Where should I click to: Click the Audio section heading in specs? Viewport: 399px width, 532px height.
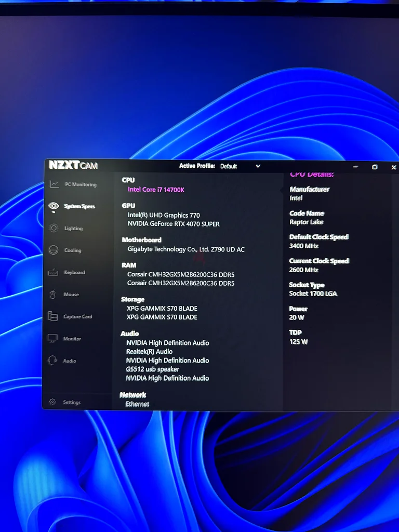(129, 334)
